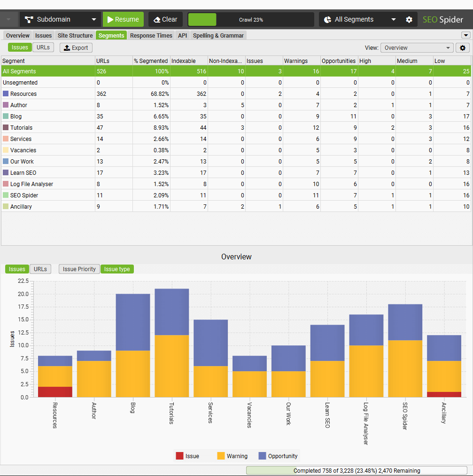Switch table to URLs view toggle

pos(43,47)
